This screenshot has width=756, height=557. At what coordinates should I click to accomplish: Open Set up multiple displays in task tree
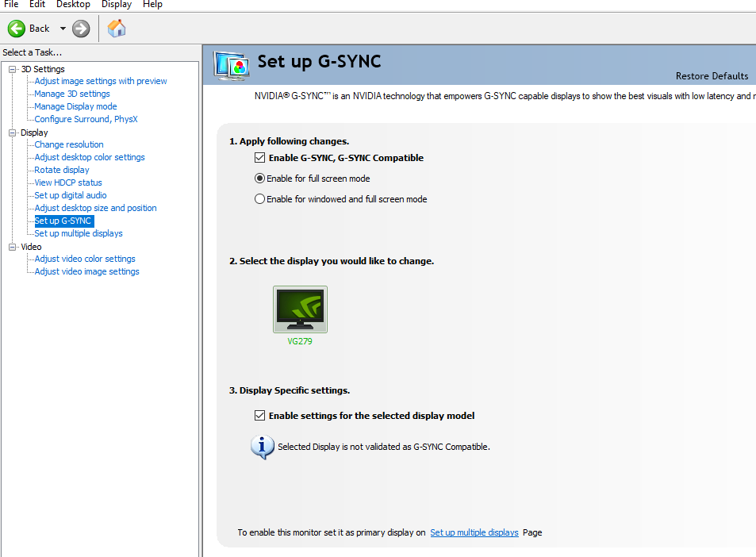click(78, 233)
